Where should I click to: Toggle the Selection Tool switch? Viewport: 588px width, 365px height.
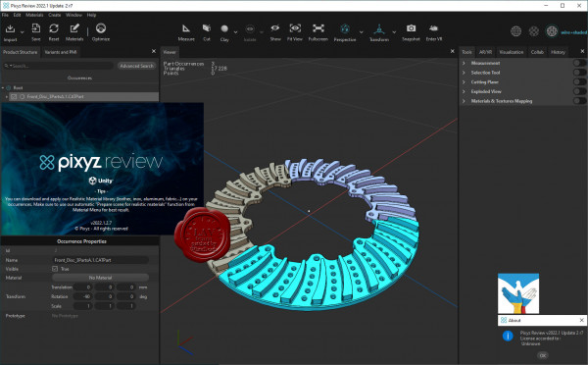(x=579, y=73)
